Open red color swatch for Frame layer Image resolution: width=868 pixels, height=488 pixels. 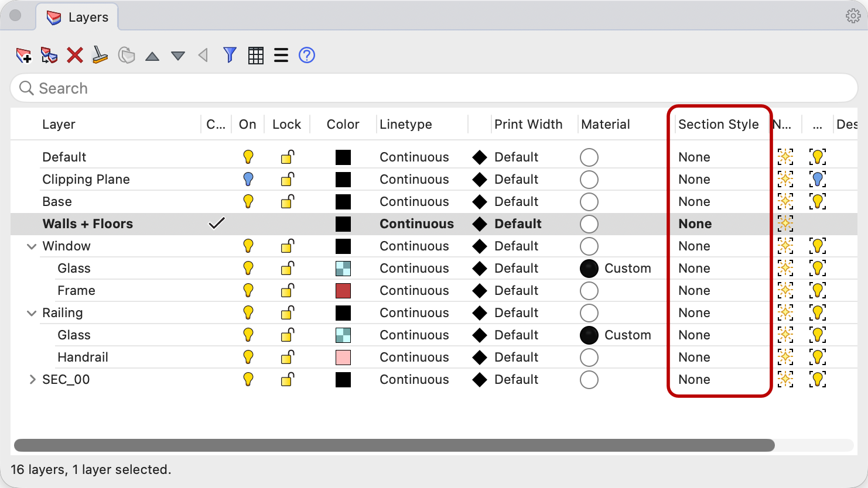tap(343, 291)
